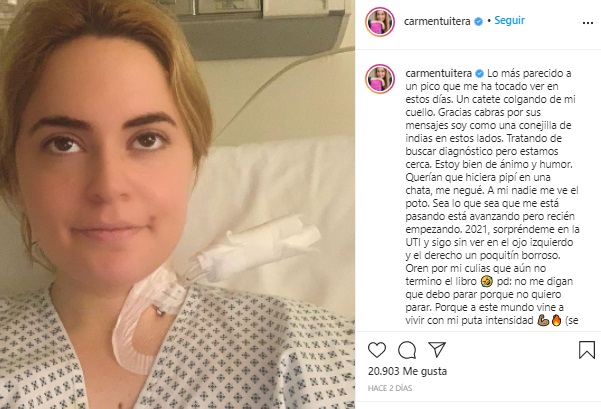The image size is (601, 409).
Task: View the 20.903 Me gusta likes list
Action: click(x=407, y=371)
